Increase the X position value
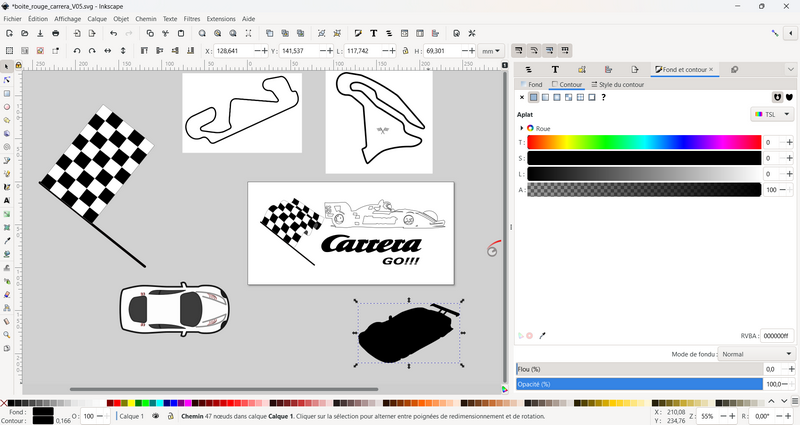This screenshot has height=425, width=800. click(264, 51)
